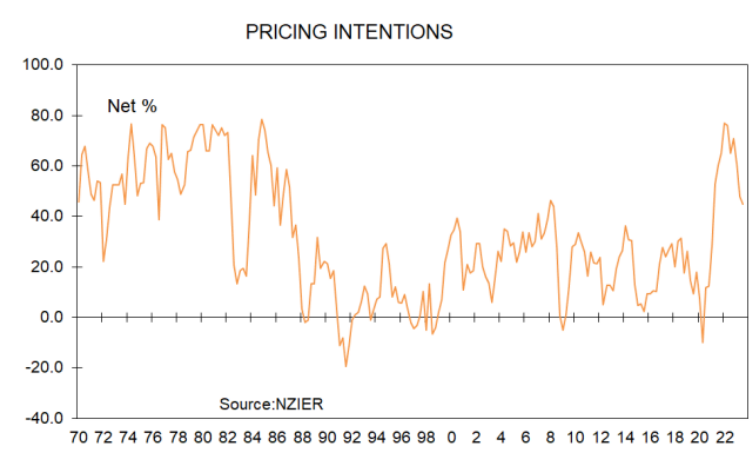Select the 80.0 y-axis label

tap(48, 116)
